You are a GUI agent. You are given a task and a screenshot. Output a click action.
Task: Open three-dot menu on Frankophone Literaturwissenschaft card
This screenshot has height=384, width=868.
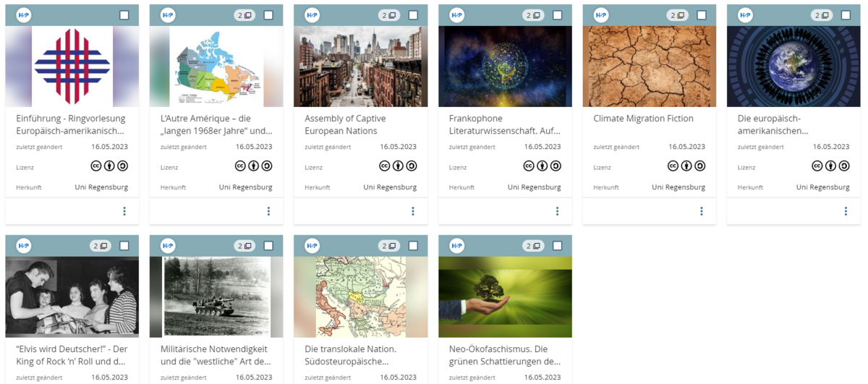coord(557,211)
